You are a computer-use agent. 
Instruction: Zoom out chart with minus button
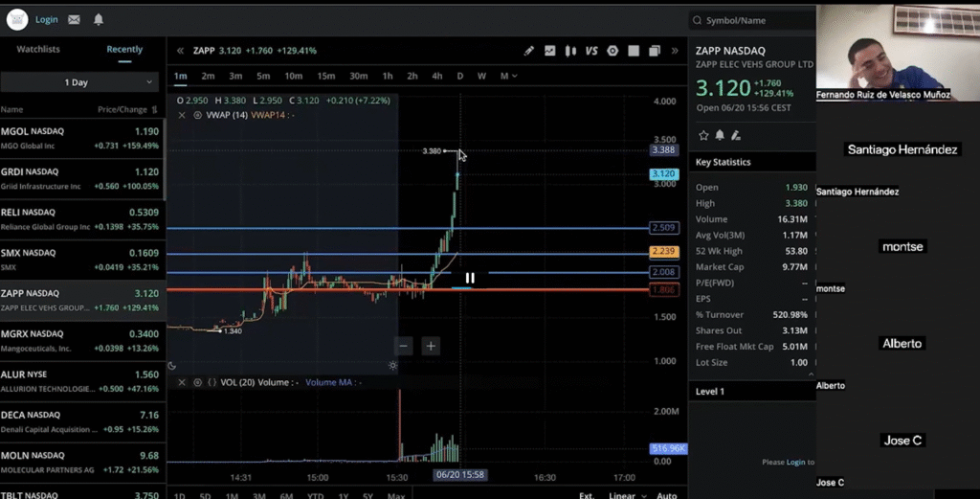click(x=403, y=346)
